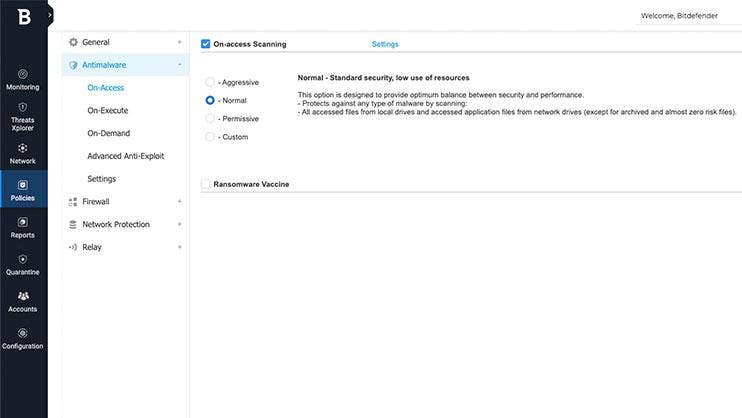742x418 pixels.
Task: Open Threats Xplorer from the sidebar
Action: (23, 107)
